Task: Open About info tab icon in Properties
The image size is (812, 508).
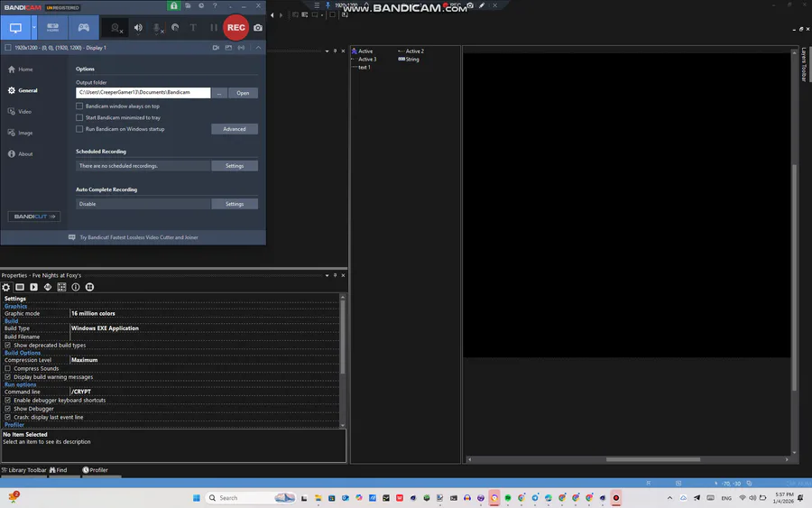Action: 76,288
